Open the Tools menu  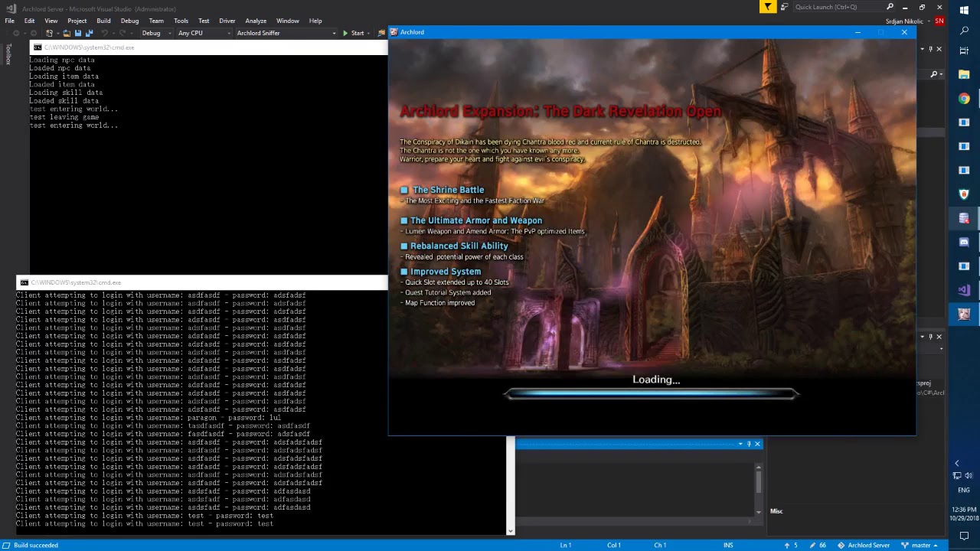click(x=181, y=21)
